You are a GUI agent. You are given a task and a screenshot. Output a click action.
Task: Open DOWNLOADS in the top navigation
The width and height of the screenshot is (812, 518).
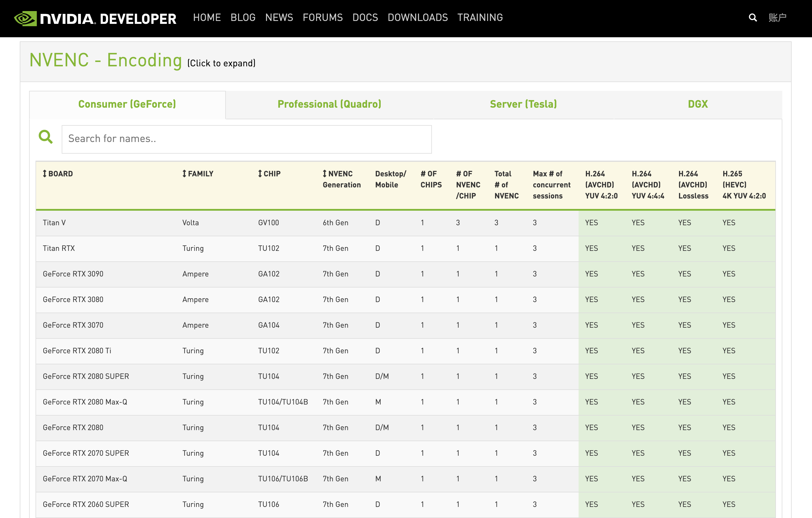(x=417, y=17)
